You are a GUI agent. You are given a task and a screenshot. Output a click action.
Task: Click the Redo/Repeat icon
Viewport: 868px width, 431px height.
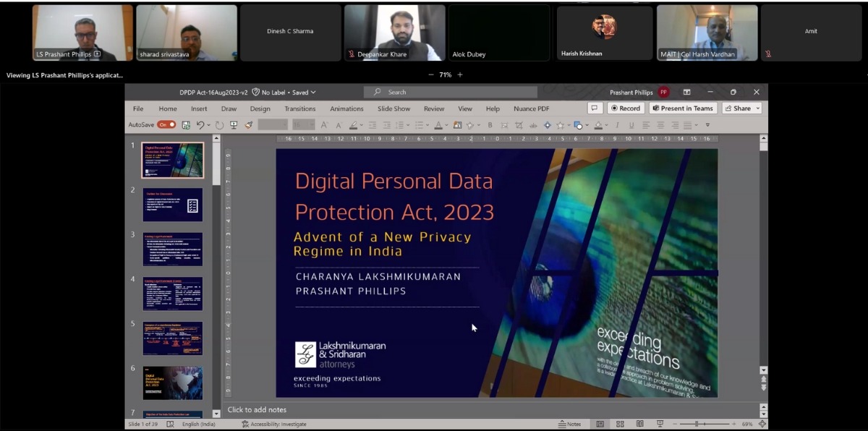point(220,125)
